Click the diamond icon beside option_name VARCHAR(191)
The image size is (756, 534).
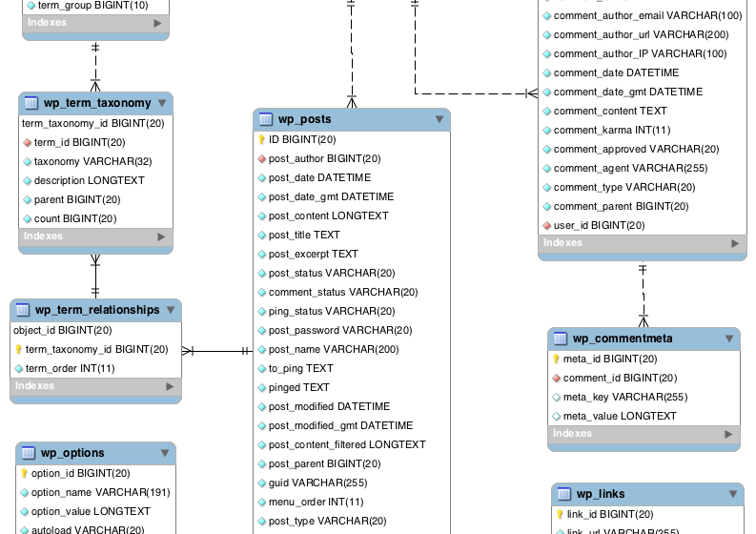click(x=25, y=492)
